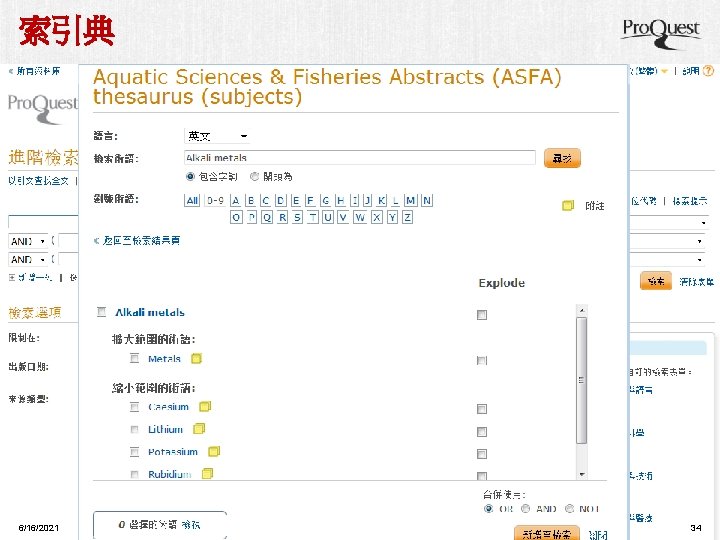Open the middle field dropdown arrow at right
Viewport: 720px width, 540px height.
click(x=700, y=241)
